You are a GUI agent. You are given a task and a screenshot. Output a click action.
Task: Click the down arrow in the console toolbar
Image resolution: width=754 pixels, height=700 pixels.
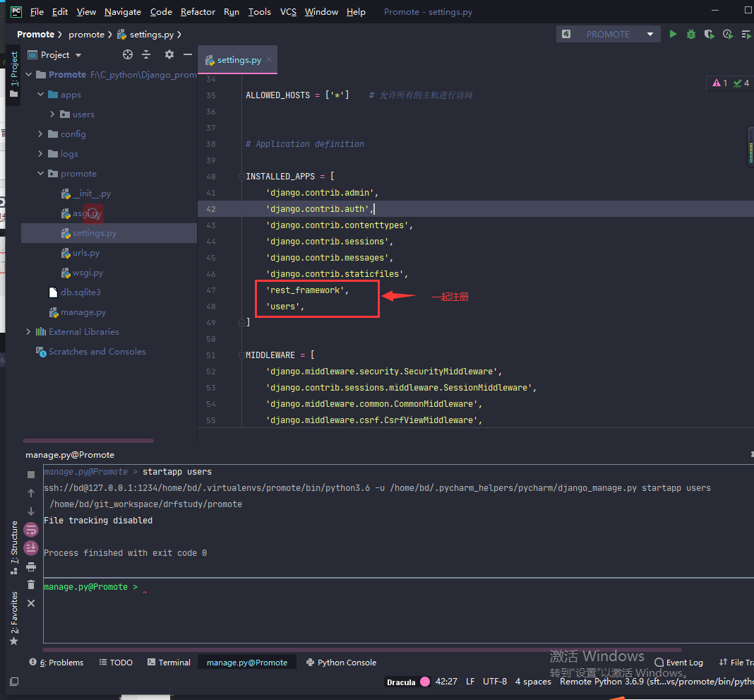point(31,511)
